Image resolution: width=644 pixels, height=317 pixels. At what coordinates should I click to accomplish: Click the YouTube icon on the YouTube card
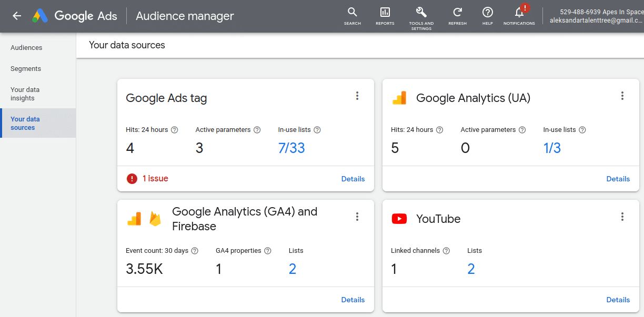399,219
